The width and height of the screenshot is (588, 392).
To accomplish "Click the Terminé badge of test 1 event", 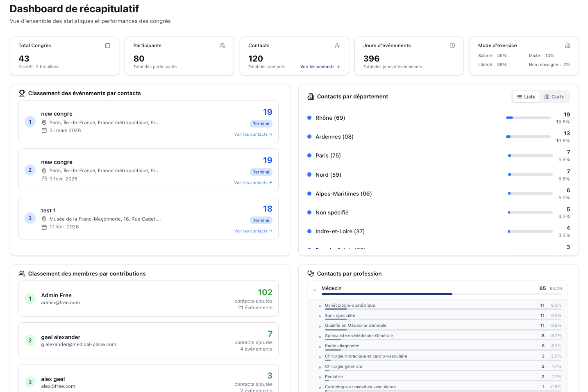I will click(261, 221).
